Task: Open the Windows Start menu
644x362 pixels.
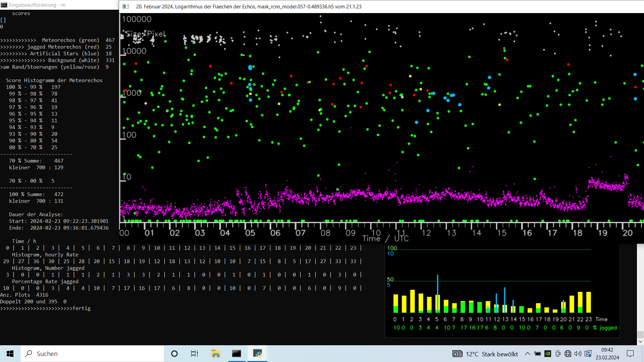Action: pyautogui.click(x=10, y=354)
